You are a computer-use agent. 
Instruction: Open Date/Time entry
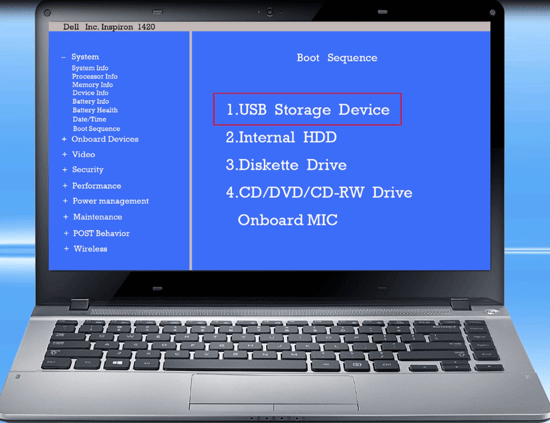click(x=89, y=119)
